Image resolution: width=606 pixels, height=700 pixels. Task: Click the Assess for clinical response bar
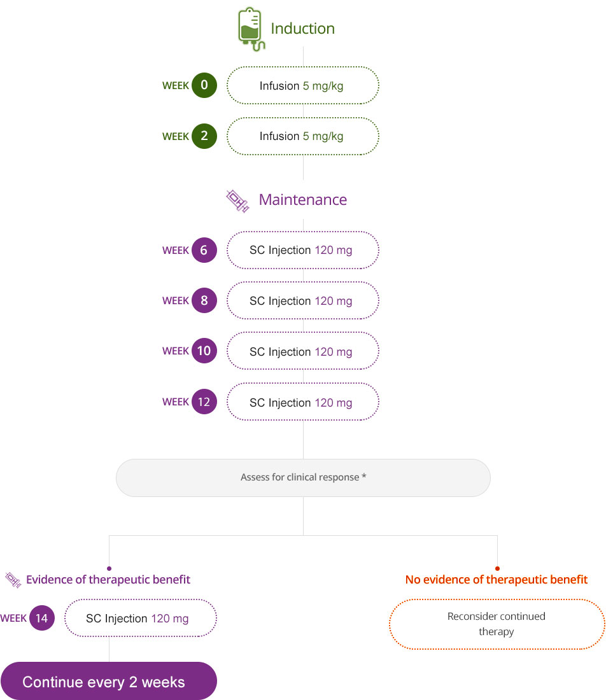[x=303, y=478]
